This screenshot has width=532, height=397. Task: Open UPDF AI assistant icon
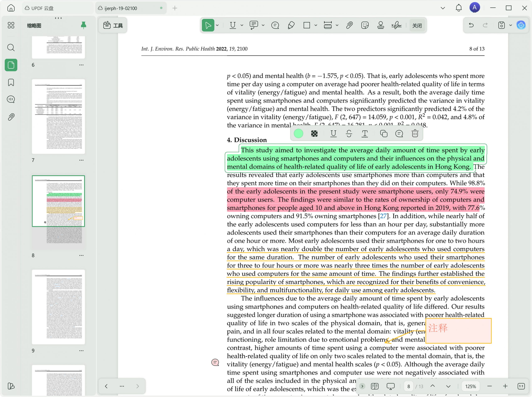tap(521, 25)
